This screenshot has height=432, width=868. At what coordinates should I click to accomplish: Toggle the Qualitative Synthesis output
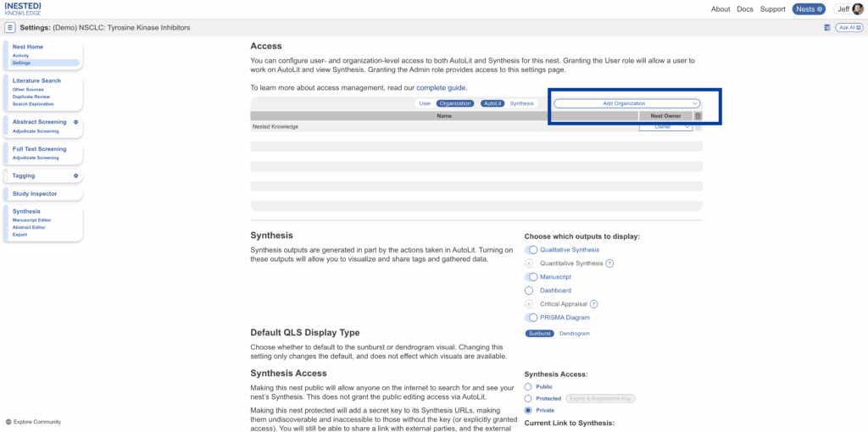[x=531, y=250]
